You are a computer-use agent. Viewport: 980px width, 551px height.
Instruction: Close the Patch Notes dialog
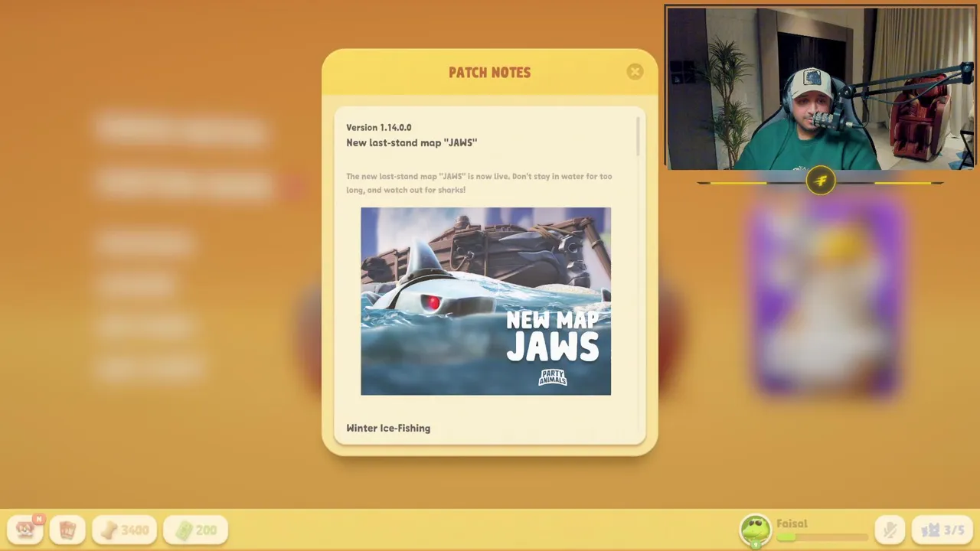coord(635,72)
